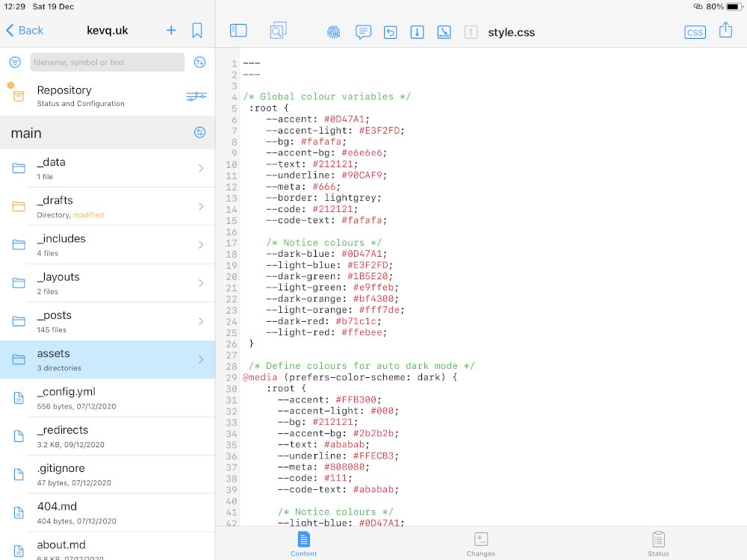Toggle the sidebar panel in the editor toolbar
Image resolution: width=747 pixels, height=560 pixels.
tap(238, 31)
